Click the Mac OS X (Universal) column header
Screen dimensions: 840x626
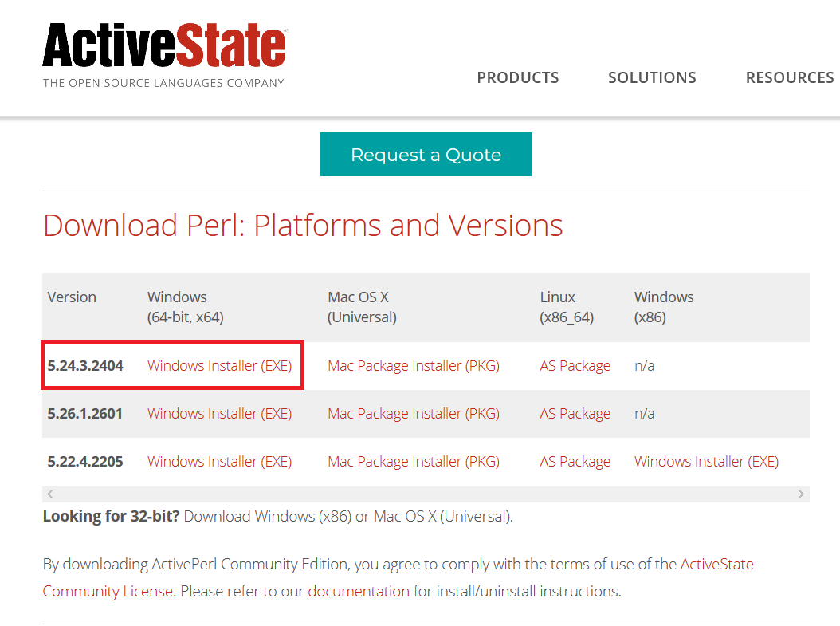click(362, 307)
